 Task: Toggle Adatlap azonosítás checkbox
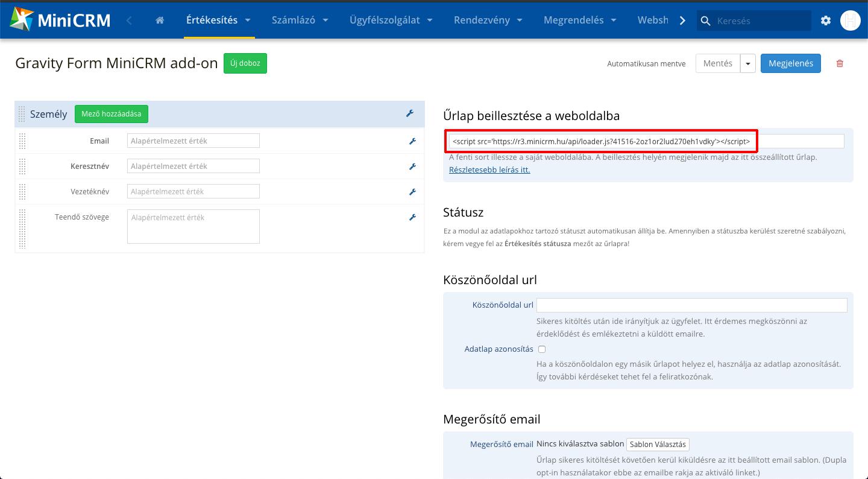pyautogui.click(x=542, y=349)
